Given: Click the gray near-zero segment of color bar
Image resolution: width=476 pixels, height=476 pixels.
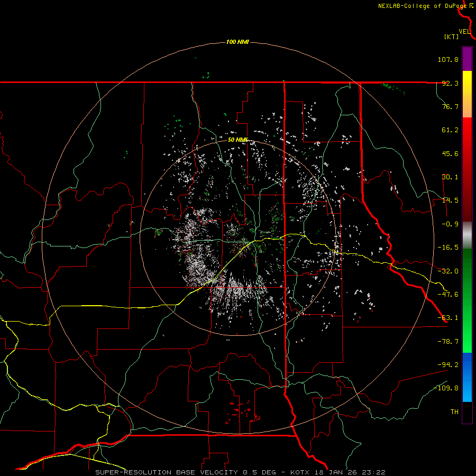Looking at the screenshot, I should 467,235.
